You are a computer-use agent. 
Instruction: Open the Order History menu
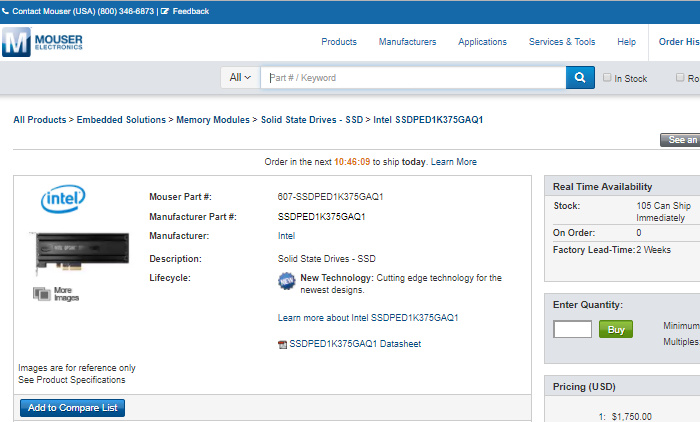[679, 42]
